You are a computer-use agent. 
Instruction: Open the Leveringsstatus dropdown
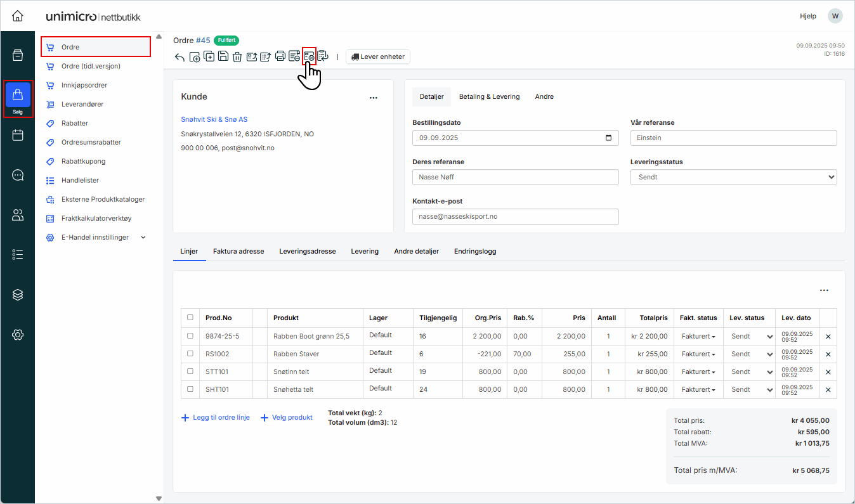733,178
